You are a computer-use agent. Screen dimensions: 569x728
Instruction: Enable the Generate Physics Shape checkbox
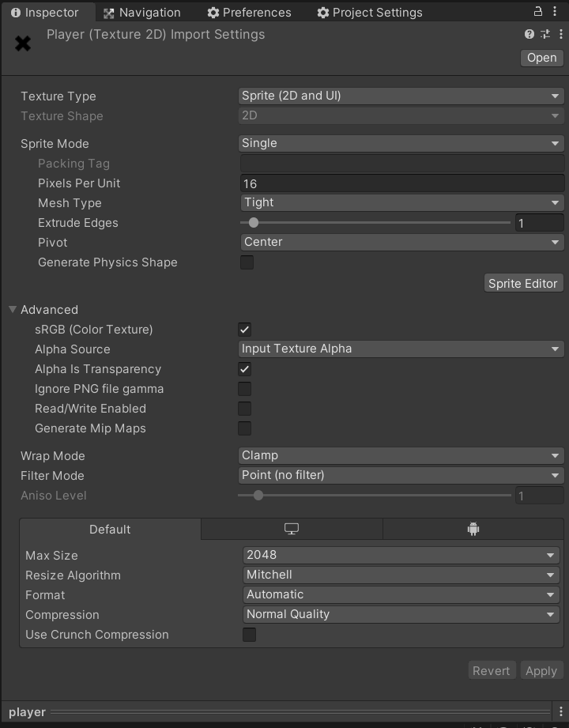[x=247, y=262]
